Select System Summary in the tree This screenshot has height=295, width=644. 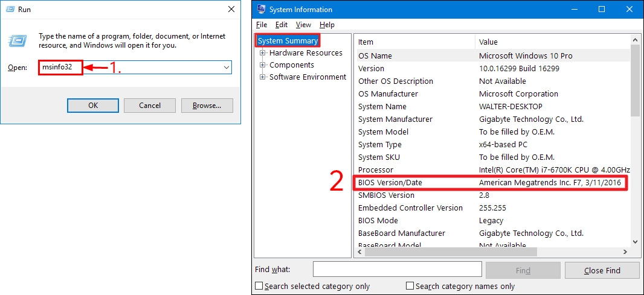(288, 40)
